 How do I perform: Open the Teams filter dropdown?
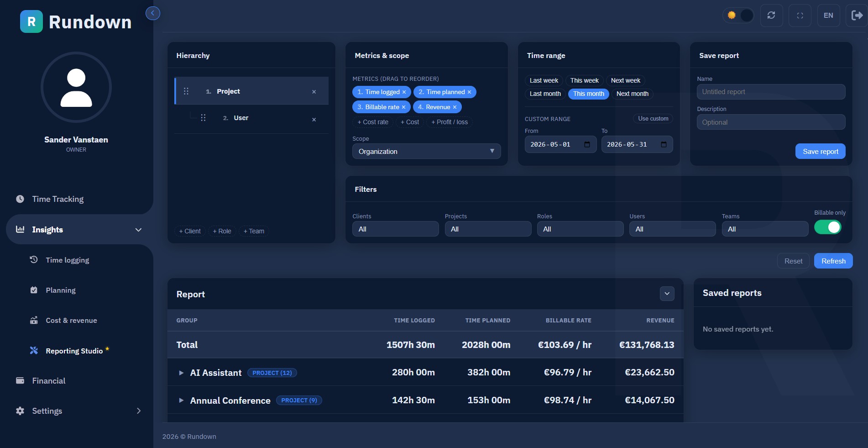point(765,229)
